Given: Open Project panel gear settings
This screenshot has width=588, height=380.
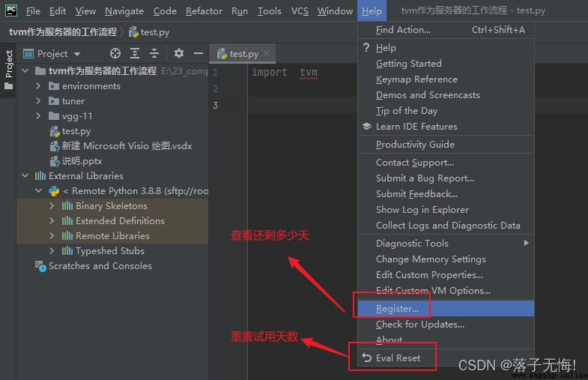Looking at the screenshot, I should [x=179, y=54].
